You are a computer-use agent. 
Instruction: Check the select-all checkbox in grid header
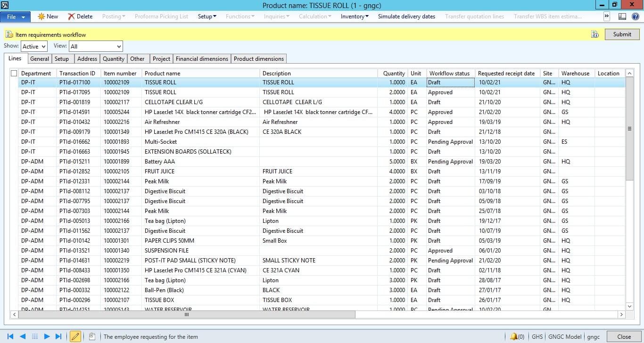point(14,73)
